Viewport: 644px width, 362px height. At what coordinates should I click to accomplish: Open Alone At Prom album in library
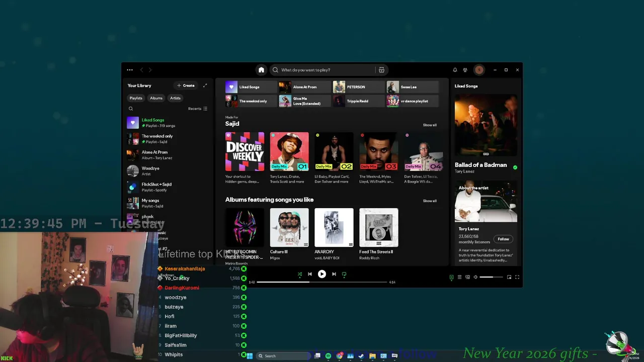tap(168, 155)
